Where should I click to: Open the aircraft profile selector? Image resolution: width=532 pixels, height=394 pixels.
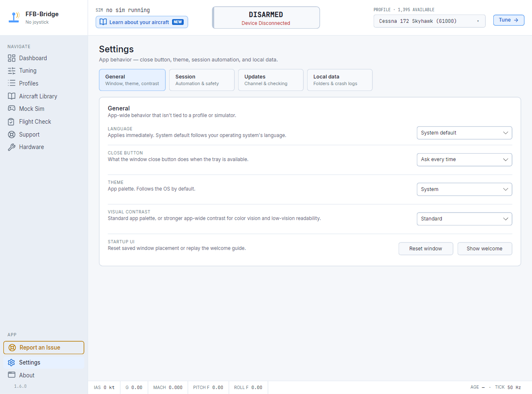(x=429, y=21)
